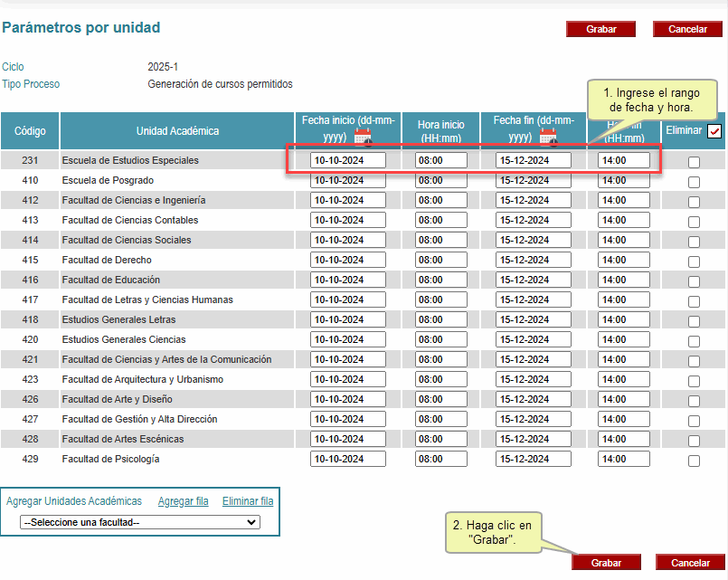Open the Fecha fin calendar icon
728x580 pixels.
click(548, 138)
